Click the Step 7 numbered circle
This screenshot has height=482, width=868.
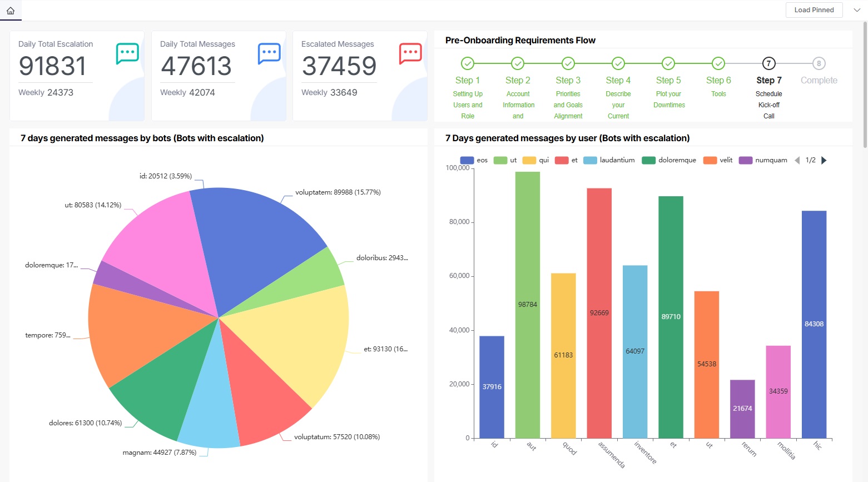point(768,63)
